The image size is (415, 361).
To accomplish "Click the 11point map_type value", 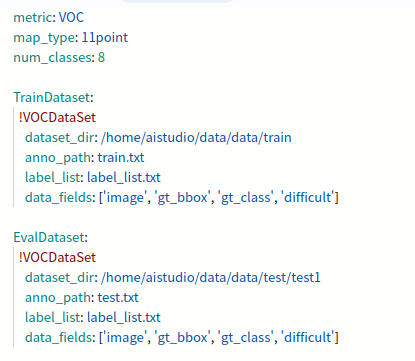I will click(105, 38).
